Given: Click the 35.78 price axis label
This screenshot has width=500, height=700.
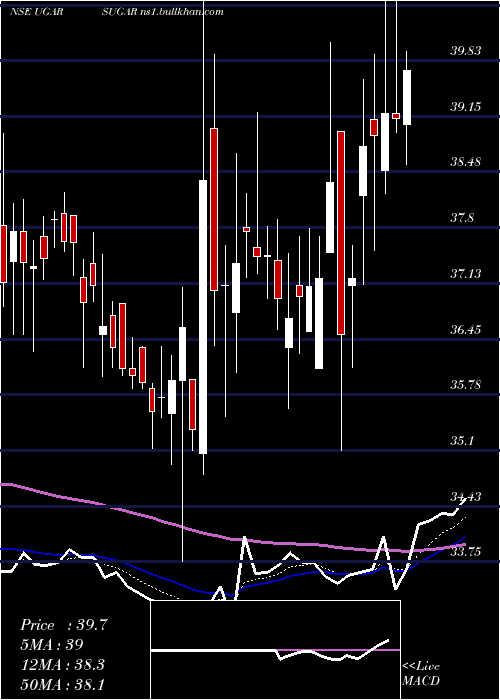Looking at the screenshot, I should 466,384.
